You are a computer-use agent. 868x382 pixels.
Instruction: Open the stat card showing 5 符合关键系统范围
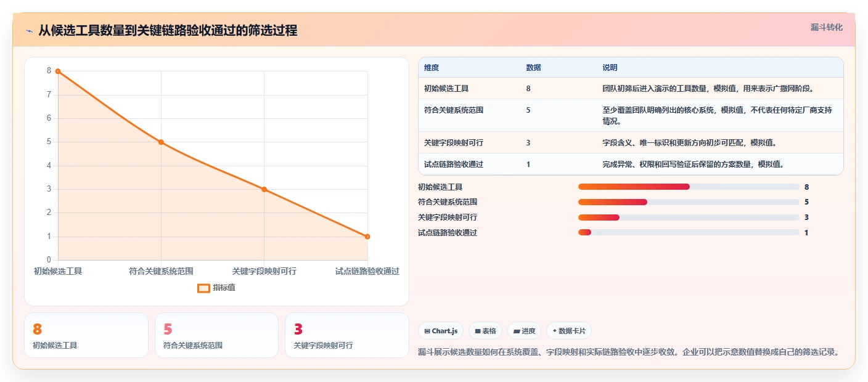[x=216, y=335]
